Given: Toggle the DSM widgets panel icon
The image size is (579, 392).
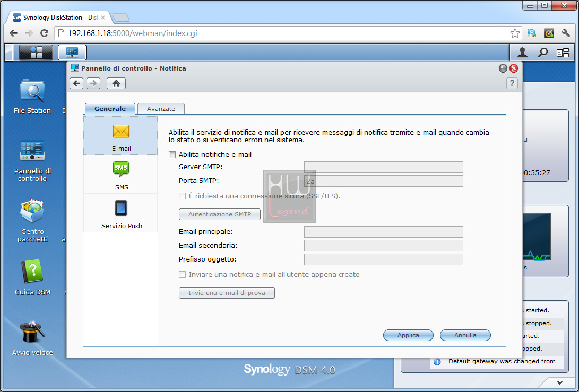Looking at the screenshot, I should tap(563, 53).
